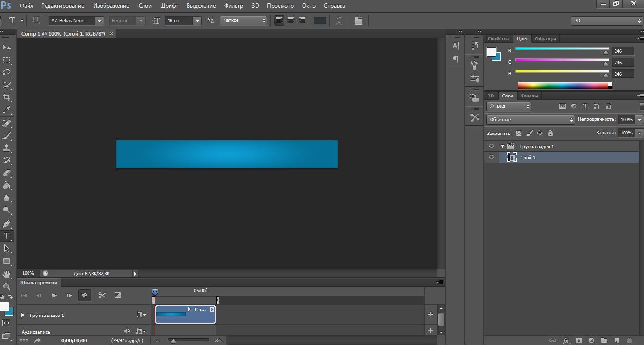This screenshot has height=345, width=644.
Task: Collapse Группа видео 1 in Layers panel
Action: tap(502, 146)
